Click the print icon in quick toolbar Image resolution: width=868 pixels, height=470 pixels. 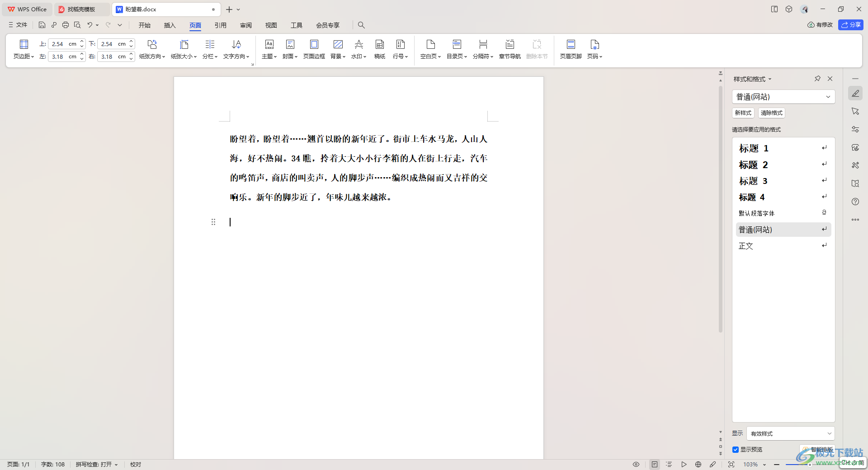pos(66,25)
